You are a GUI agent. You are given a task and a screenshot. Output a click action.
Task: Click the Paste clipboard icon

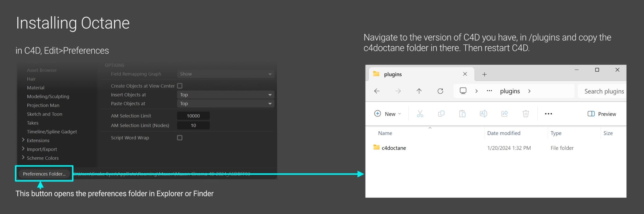[462, 114]
